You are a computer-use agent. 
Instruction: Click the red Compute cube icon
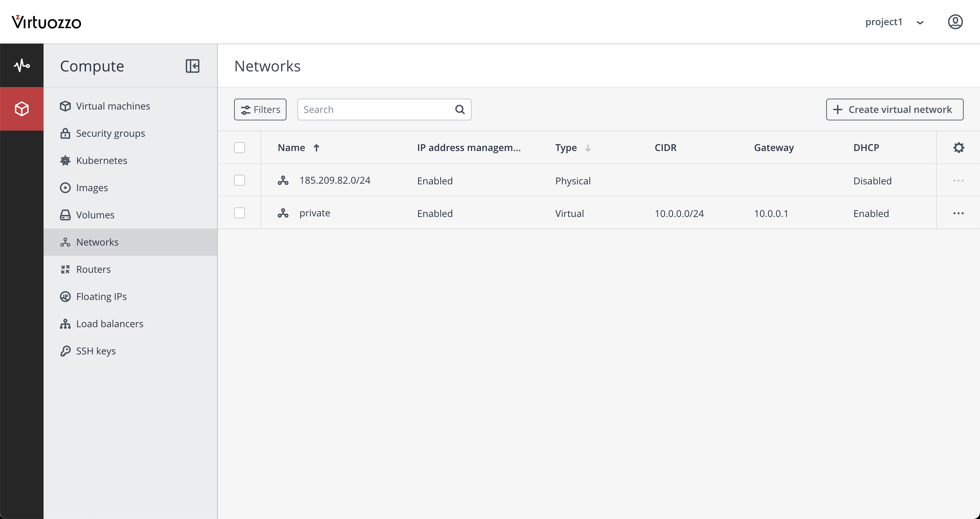(22, 109)
